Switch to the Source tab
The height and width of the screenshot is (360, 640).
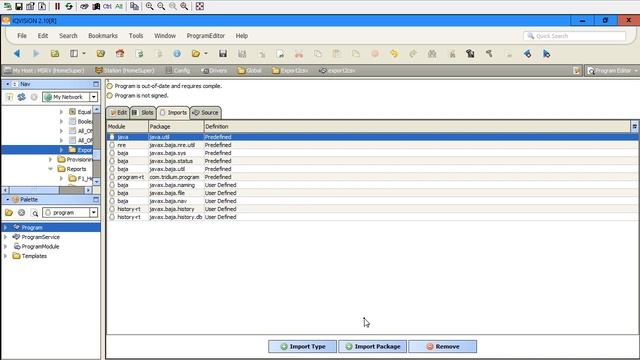click(206, 113)
